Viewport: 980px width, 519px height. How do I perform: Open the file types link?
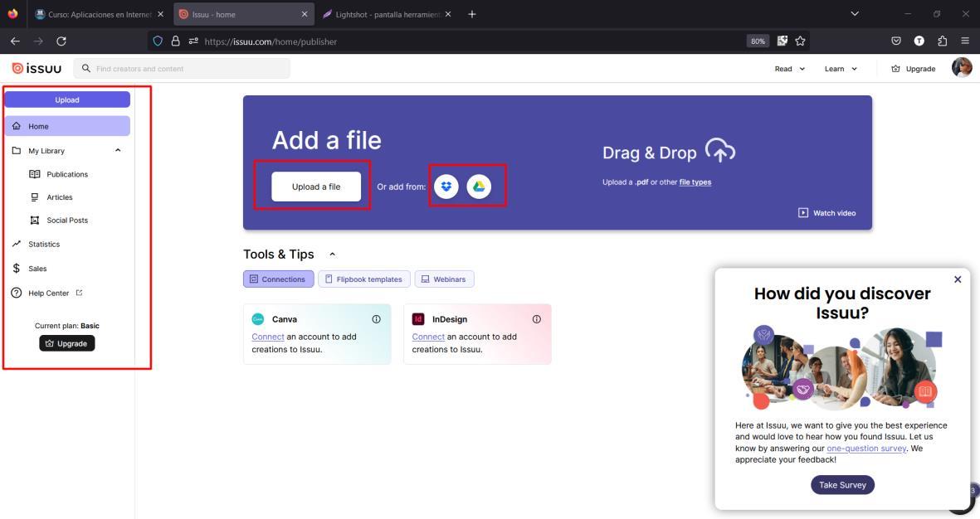pos(695,182)
